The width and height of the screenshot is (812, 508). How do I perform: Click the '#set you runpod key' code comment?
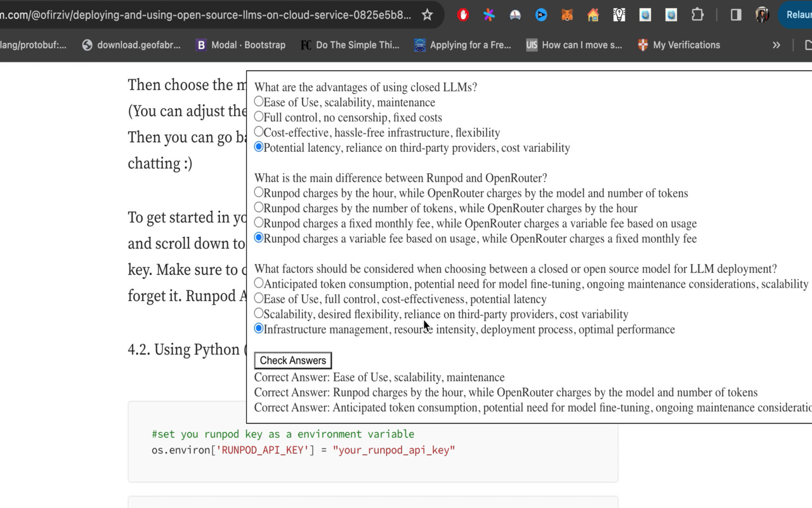click(x=283, y=434)
